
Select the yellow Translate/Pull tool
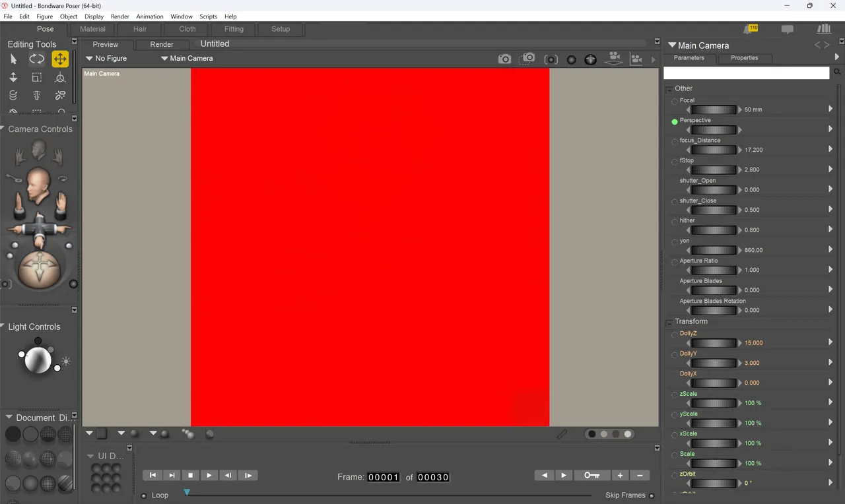[x=60, y=59]
